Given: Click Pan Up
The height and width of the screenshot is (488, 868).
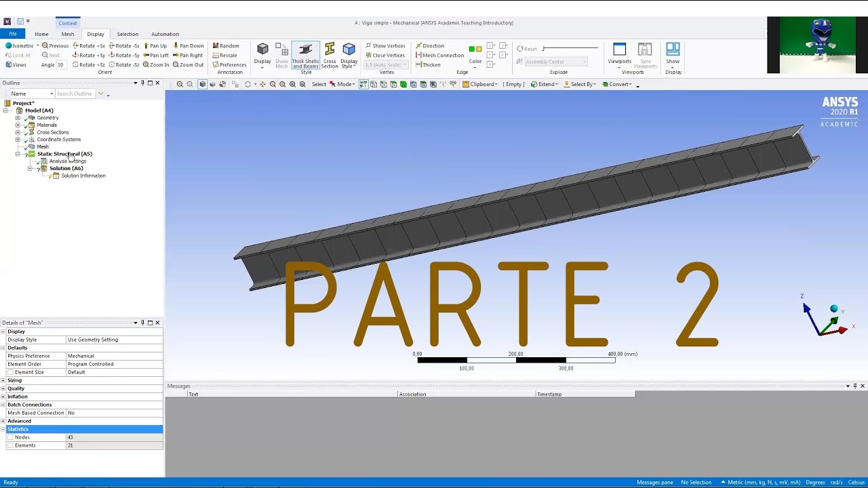Looking at the screenshot, I should (x=155, y=45).
